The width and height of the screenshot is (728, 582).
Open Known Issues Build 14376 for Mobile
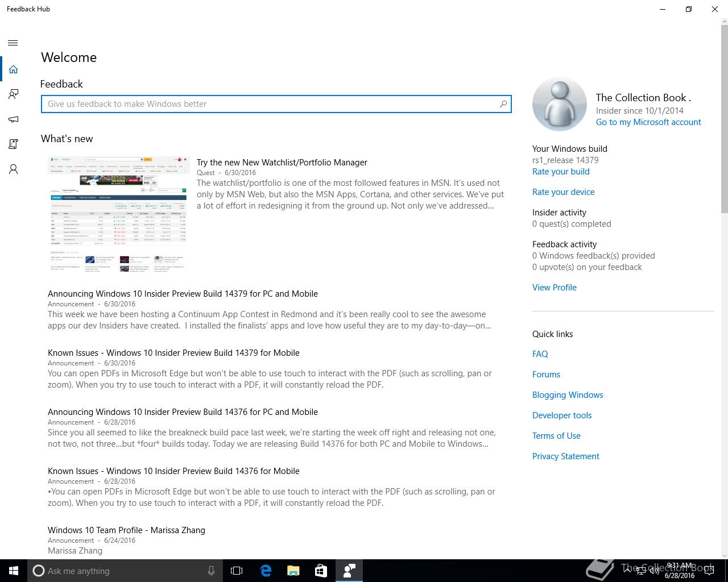173,471
